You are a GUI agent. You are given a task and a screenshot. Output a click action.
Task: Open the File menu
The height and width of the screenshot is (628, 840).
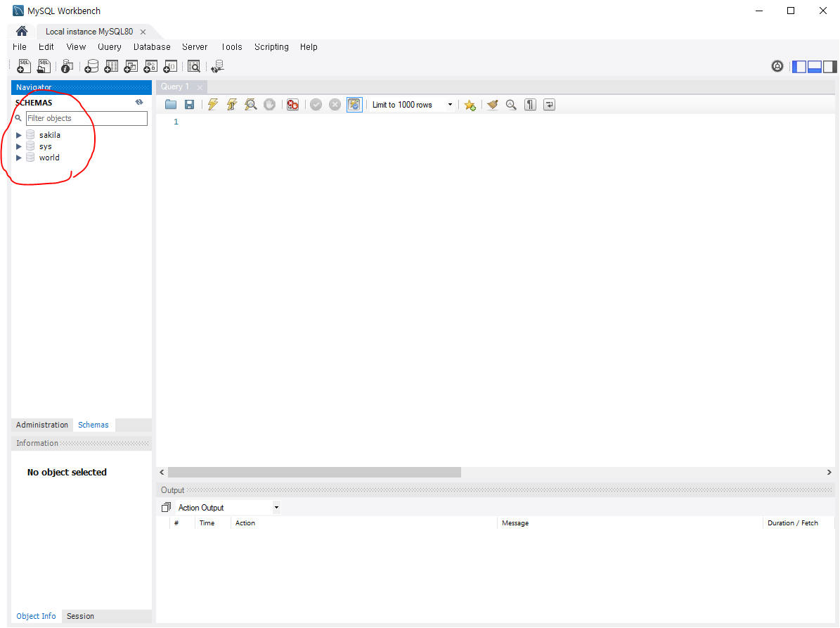[19, 46]
